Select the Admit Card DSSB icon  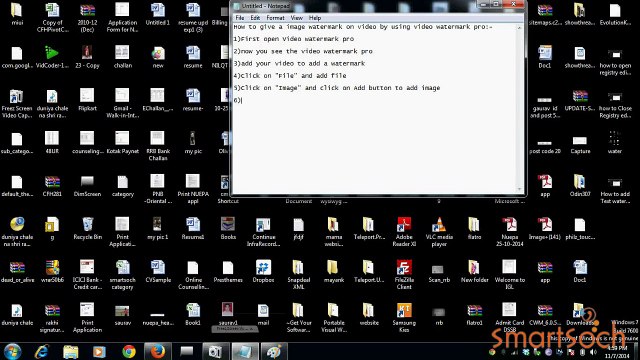(x=509, y=318)
